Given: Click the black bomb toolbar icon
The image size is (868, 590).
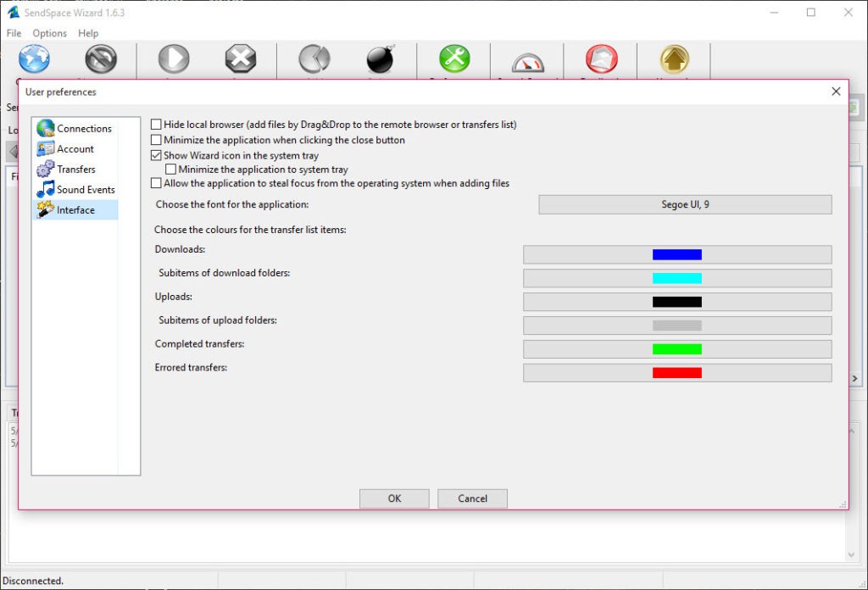Looking at the screenshot, I should [x=381, y=58].
